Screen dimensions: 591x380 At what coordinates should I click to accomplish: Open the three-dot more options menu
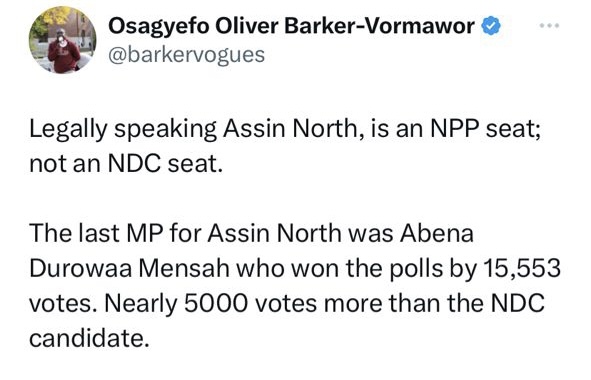549,26
